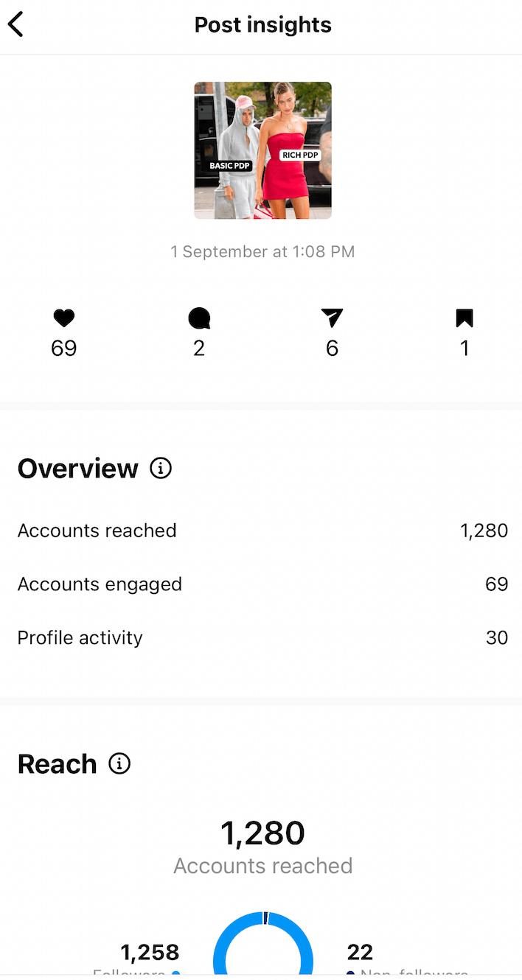Open the comments via the speech bubble icon
The image size is (522, 980).
pyautogui.click(x=198, y=318)
